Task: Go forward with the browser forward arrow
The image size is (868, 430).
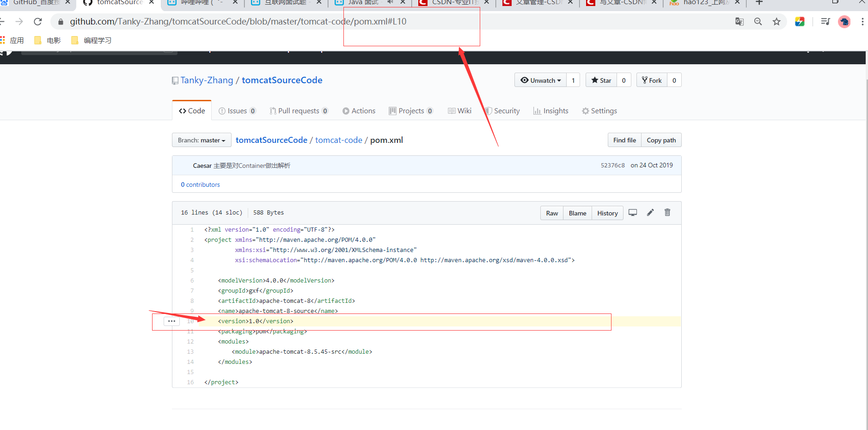Action: click(19, 22)
